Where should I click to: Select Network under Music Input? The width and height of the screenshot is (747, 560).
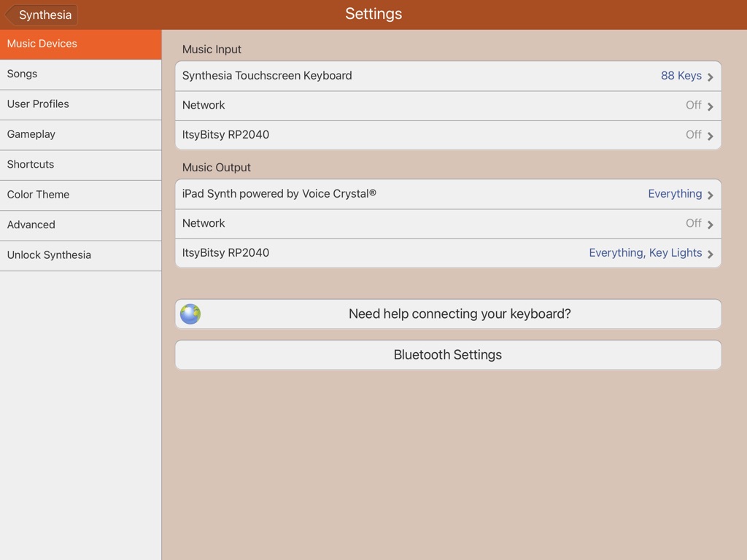(448, 106)
